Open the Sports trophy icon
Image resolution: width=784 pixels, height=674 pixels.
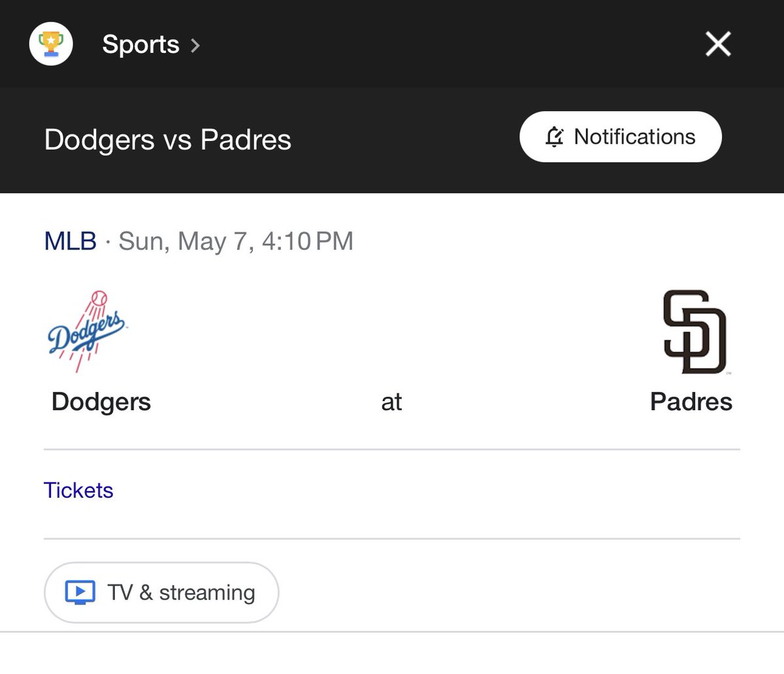click(51, 44)
